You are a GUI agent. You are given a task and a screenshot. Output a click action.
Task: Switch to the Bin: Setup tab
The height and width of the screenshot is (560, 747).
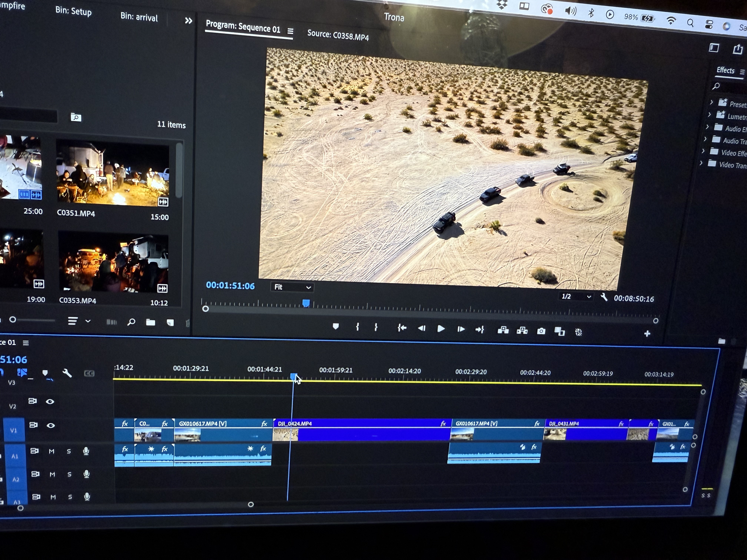[73, 11]
